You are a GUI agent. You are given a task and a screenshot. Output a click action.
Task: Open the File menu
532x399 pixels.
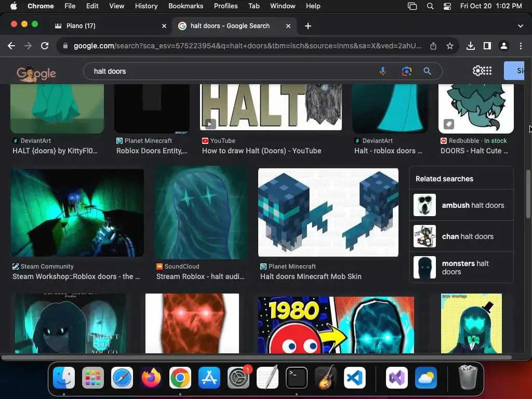tap(70, 6)
